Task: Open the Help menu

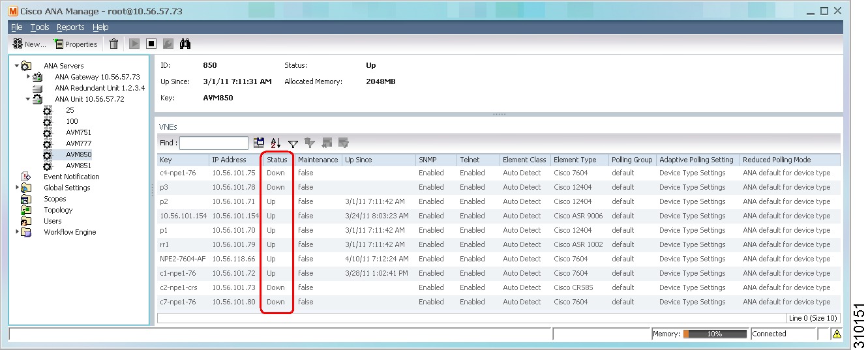Action: [x=100, y=27]
